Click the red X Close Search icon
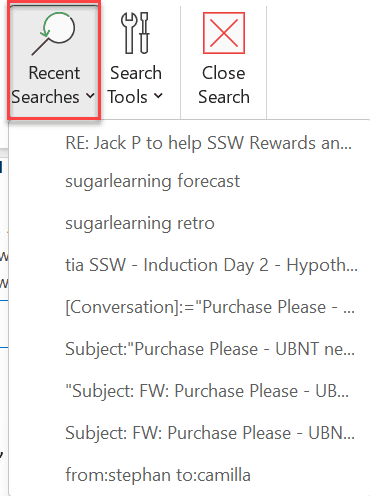This screenshot has height=496, width=370. coord(224,33)
